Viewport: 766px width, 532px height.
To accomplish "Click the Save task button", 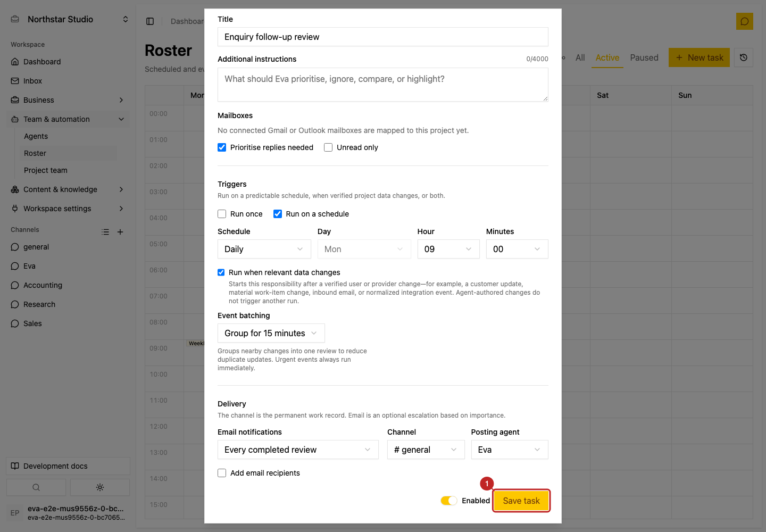I will 521,501.
